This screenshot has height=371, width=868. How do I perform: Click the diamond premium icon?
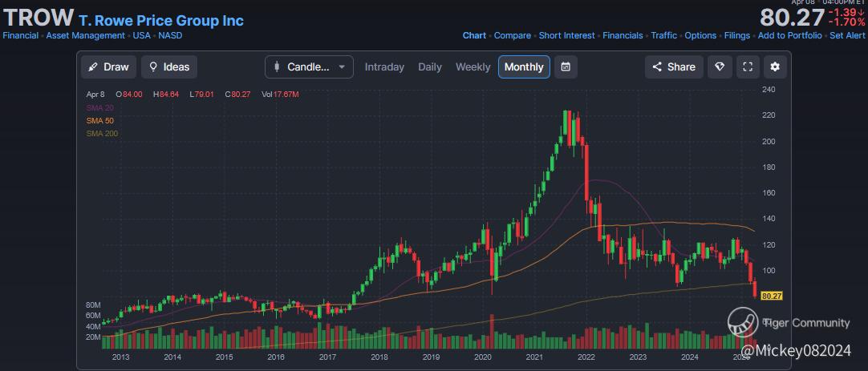(x=720, y=67)
